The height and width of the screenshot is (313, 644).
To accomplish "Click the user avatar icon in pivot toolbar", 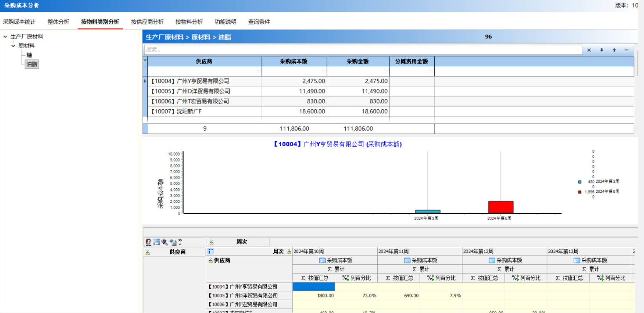I will 148,242.
